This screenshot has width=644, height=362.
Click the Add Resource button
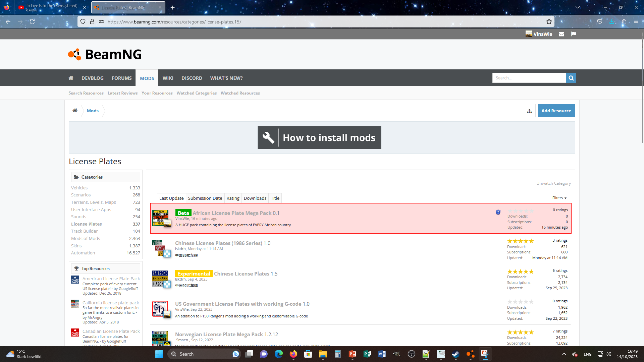point(556,111)
